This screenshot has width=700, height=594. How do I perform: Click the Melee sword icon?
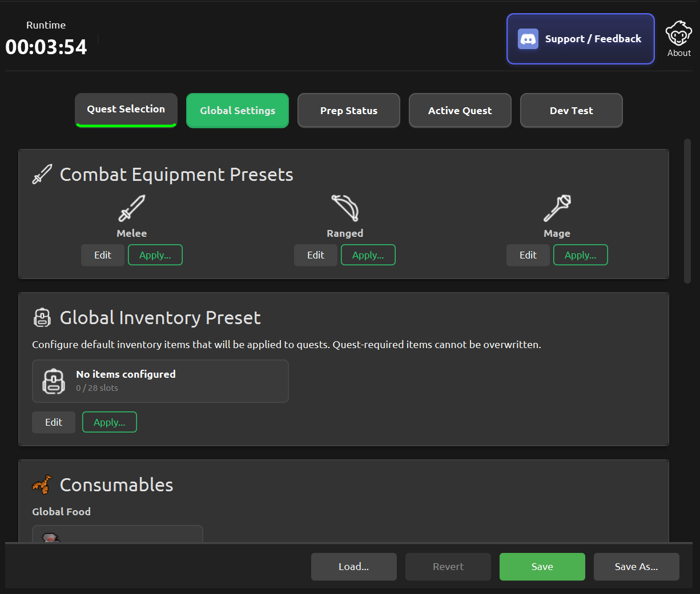point(132,208)
